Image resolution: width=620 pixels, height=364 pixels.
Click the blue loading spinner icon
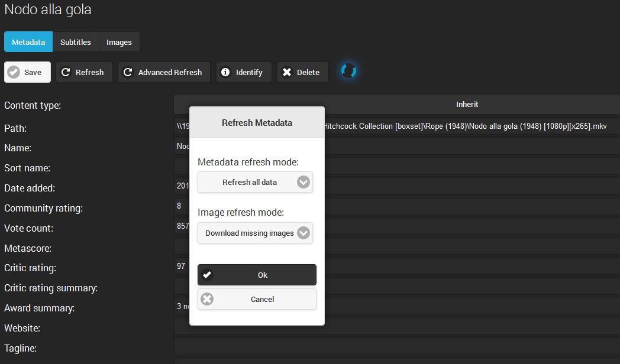pyautogui.click(x=349, y=71)
